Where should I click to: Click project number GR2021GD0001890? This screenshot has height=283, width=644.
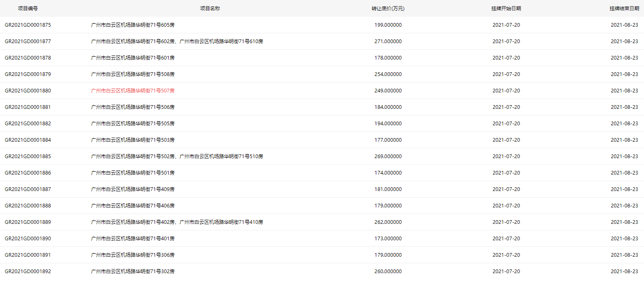coord(28,239)
